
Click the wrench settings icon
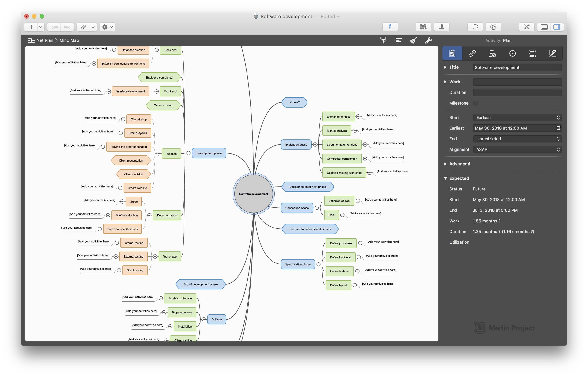coord(428,40)
